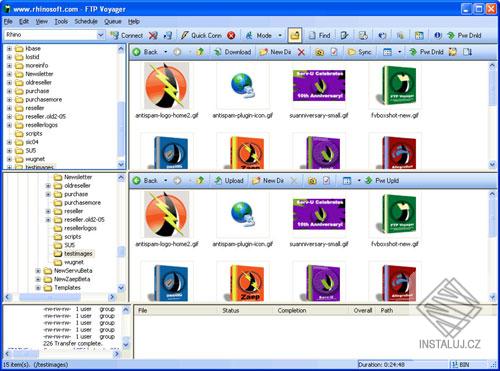Open the Queue menu
This screenshot has width=500, height=371.
click(x=113, y=22)
